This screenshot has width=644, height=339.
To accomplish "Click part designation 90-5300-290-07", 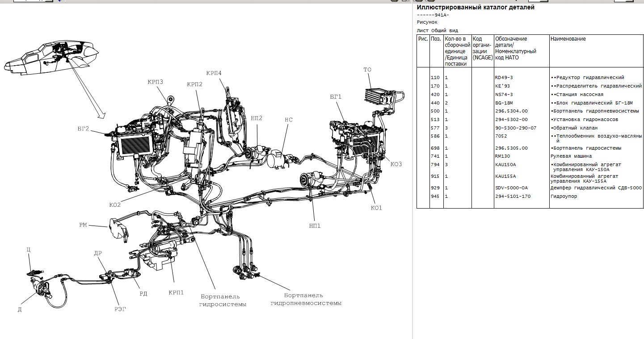I will (x=516, y=128).
